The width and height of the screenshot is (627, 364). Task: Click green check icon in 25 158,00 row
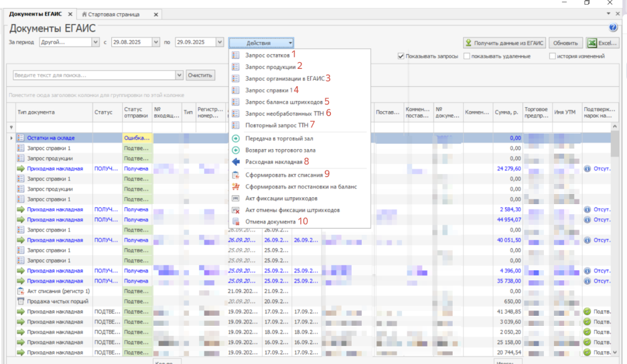pyautogui.click(x=587, y=342)
